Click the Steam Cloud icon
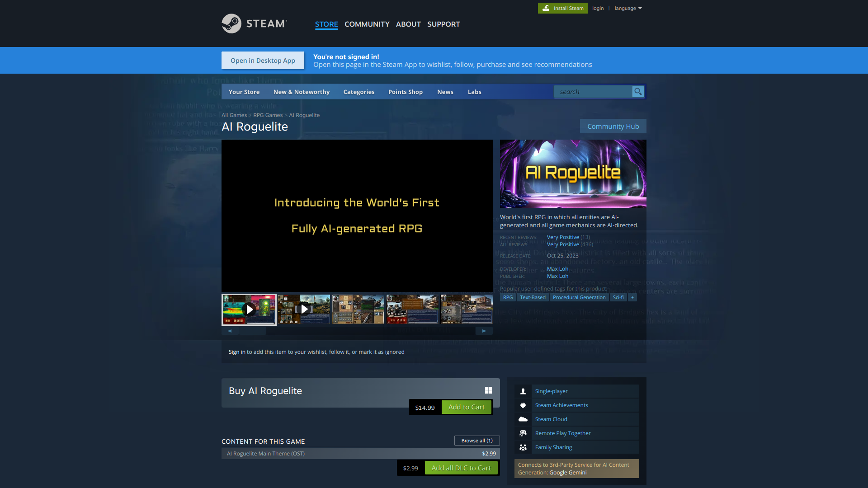Viewport: 868px width, 488px height. click(x=523, y=419)
